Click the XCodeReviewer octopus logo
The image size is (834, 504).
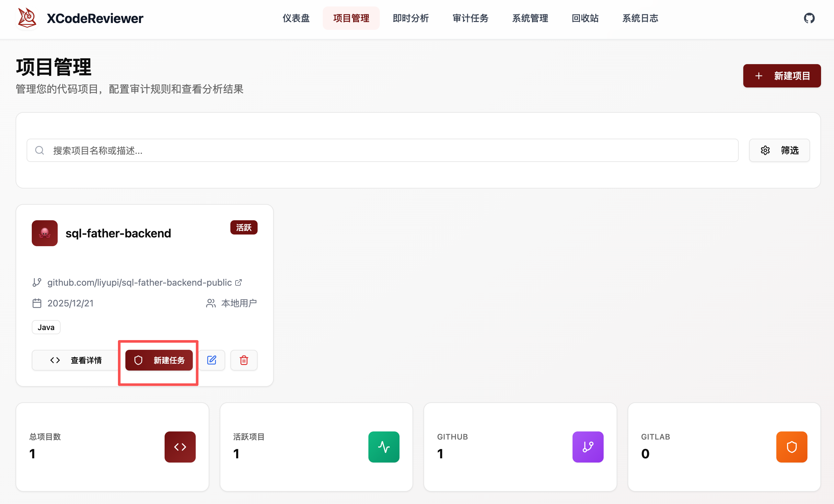pyautogui.click(x=27, y=17)
